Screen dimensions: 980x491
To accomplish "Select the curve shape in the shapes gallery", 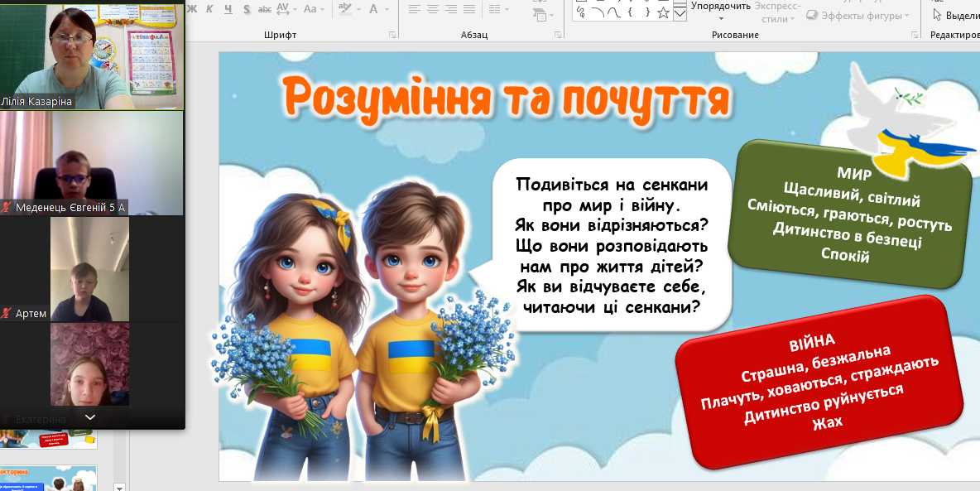I will coord(613,12).
